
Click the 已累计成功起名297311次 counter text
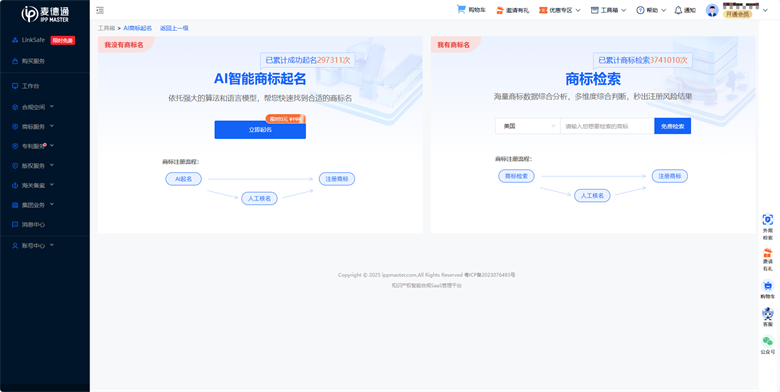308,60
